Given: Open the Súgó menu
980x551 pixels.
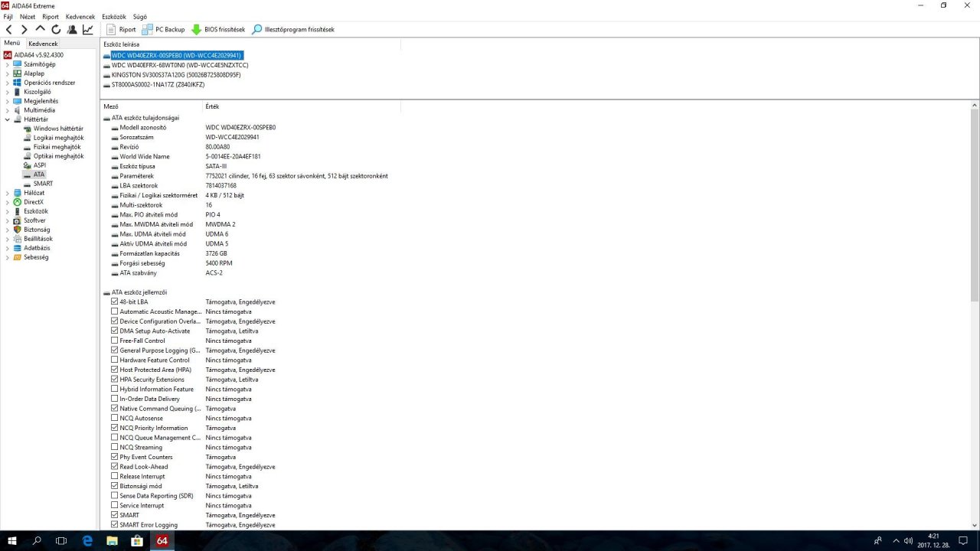Looking at the screenshot, I should pyautogui.click(x=140, y=16).
